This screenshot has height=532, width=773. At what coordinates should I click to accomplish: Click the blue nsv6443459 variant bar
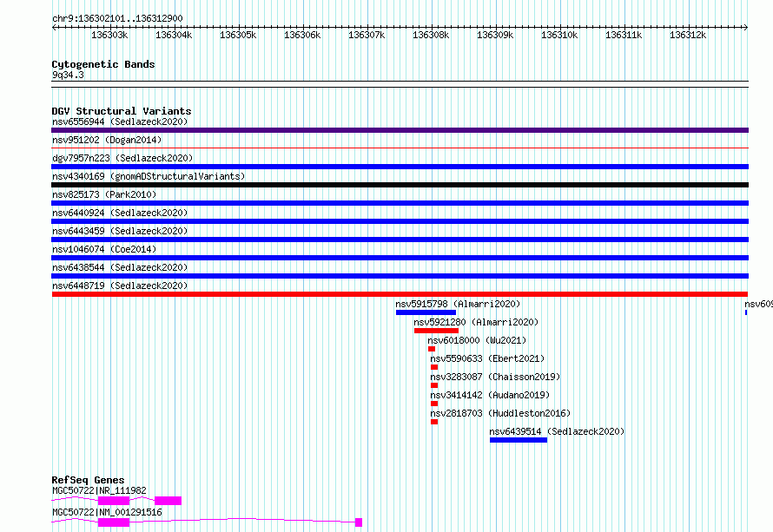400,240
